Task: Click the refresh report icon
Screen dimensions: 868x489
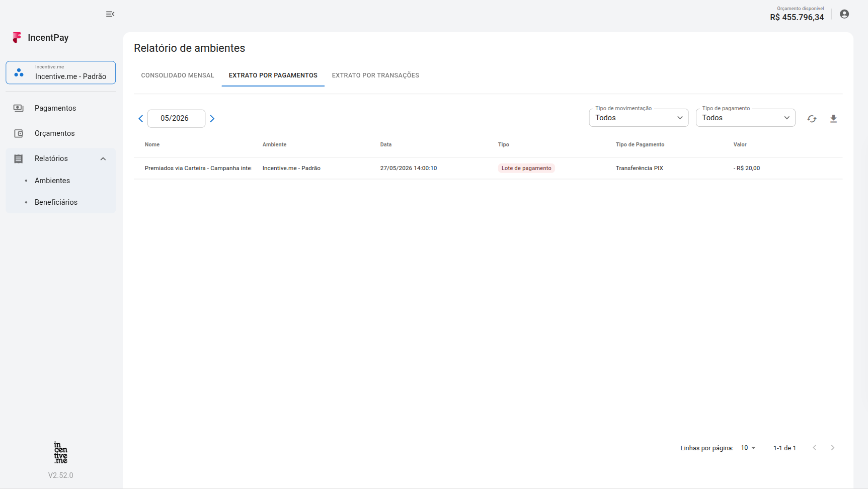Action: [812, 119]
